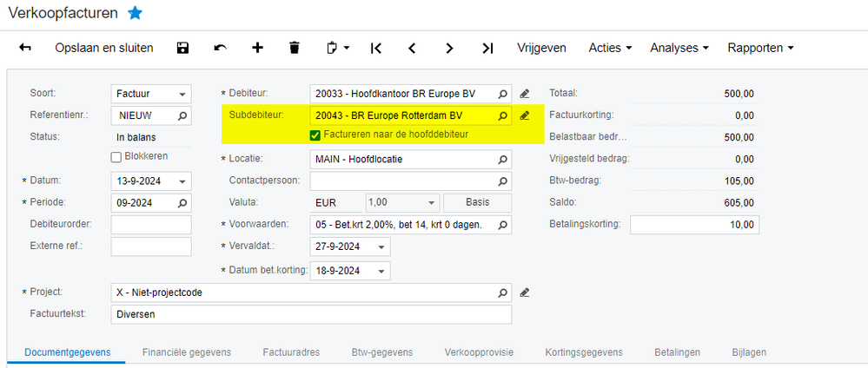Click the back arrow icon

point(25,48)
